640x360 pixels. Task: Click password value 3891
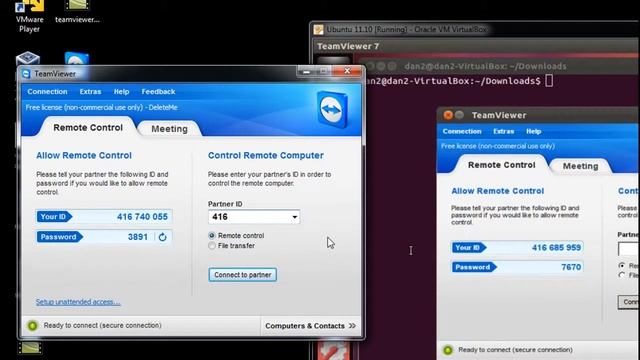tap(138, 237)
